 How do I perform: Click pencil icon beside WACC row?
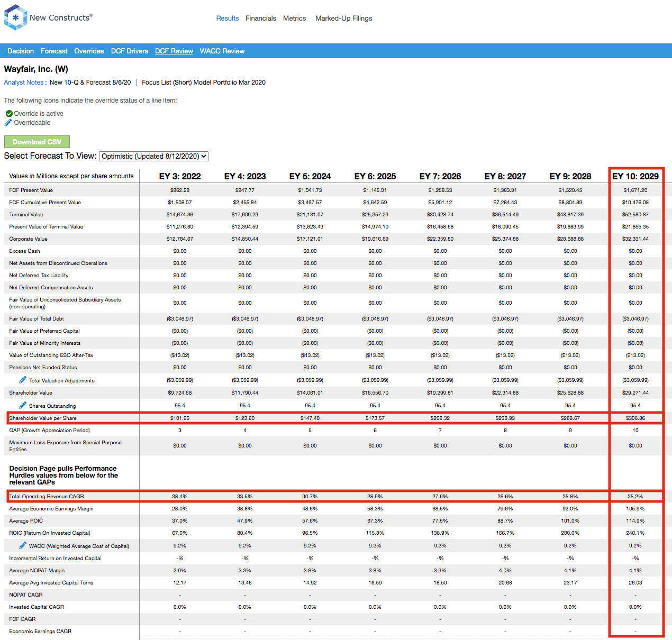(x=23, y=545)
